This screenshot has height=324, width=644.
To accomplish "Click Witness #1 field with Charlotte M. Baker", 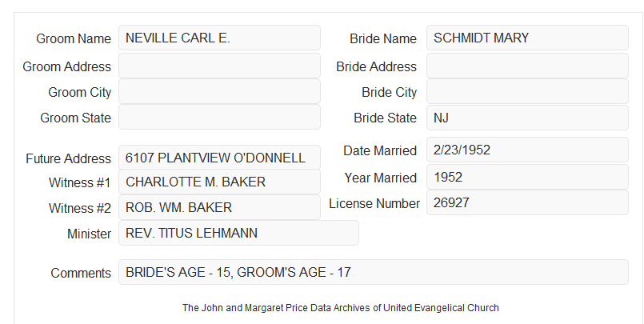I will (x=219, y=182).
